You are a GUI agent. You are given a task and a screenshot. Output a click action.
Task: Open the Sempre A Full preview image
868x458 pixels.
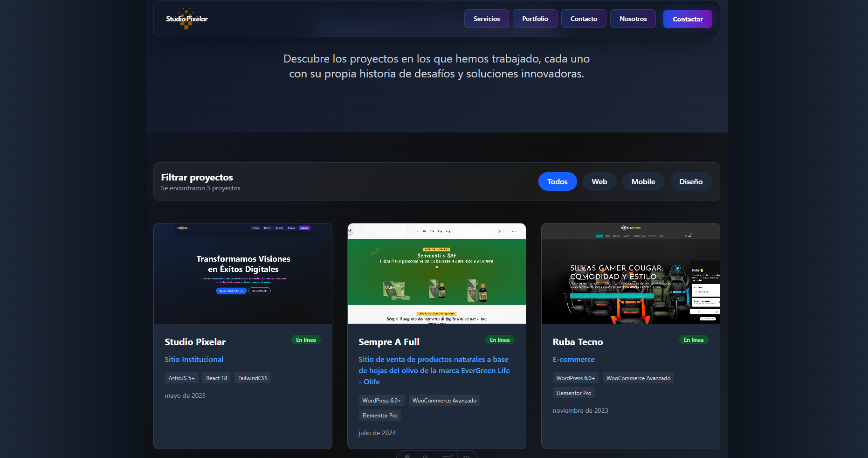click(x=436, y=273)
